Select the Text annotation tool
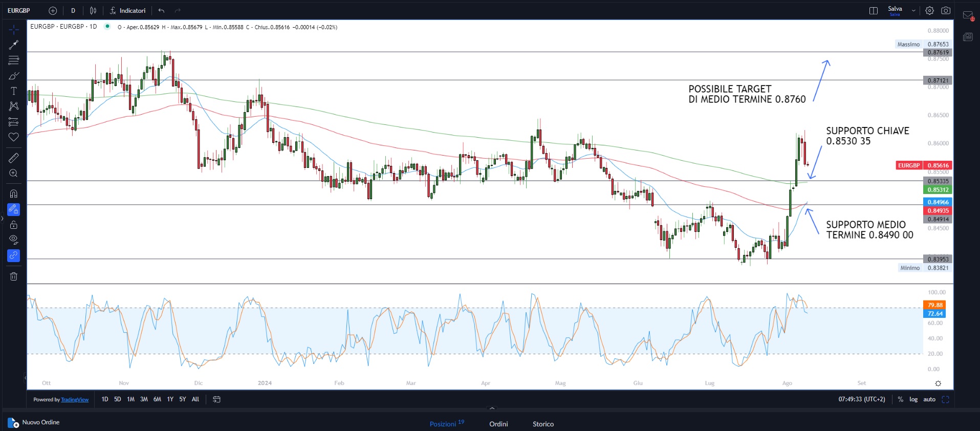 click(x=14, y=91)
